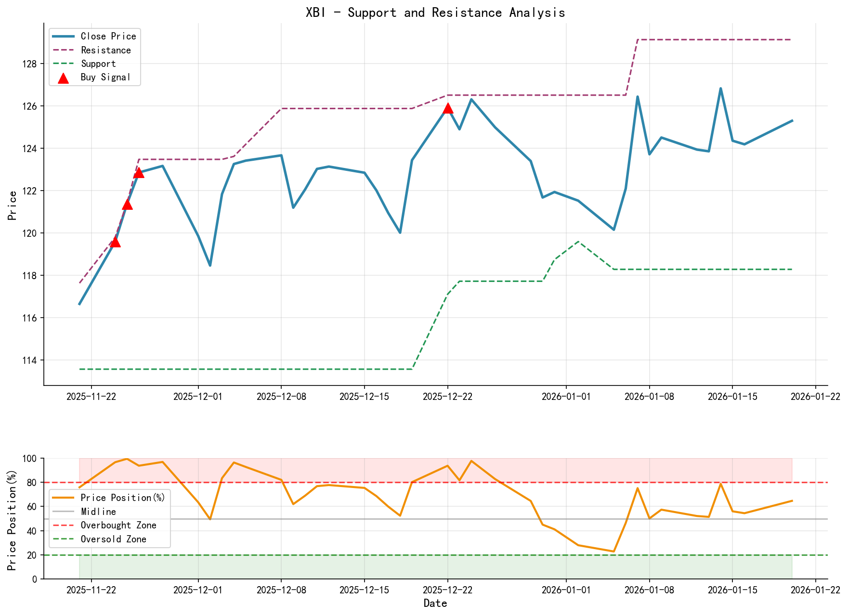Click the dashed Resistance line sample in legend
The image size is (848, 616).
coord(63,50)
